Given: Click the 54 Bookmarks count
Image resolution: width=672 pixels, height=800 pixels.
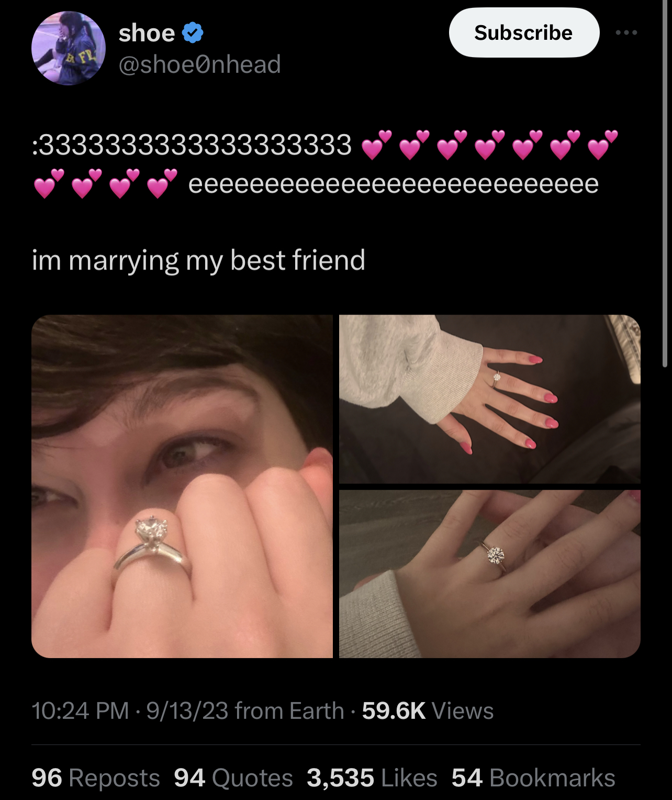Looking at the screenshot, I should (x=533, y=777).
